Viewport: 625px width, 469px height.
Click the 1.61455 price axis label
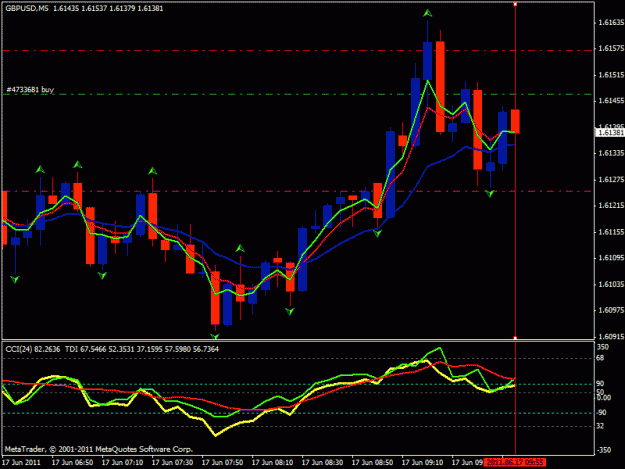(611, 101)
